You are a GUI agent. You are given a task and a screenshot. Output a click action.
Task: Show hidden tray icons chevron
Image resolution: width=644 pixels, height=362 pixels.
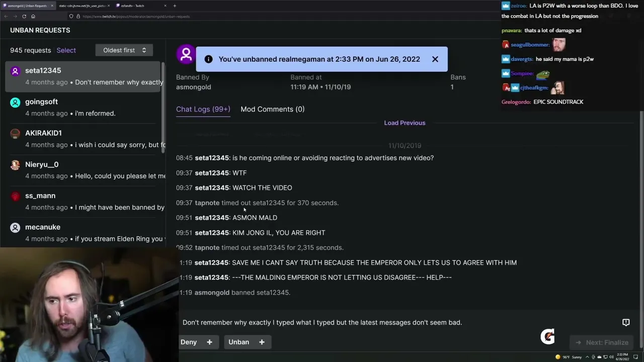click(x=588, y=357)
